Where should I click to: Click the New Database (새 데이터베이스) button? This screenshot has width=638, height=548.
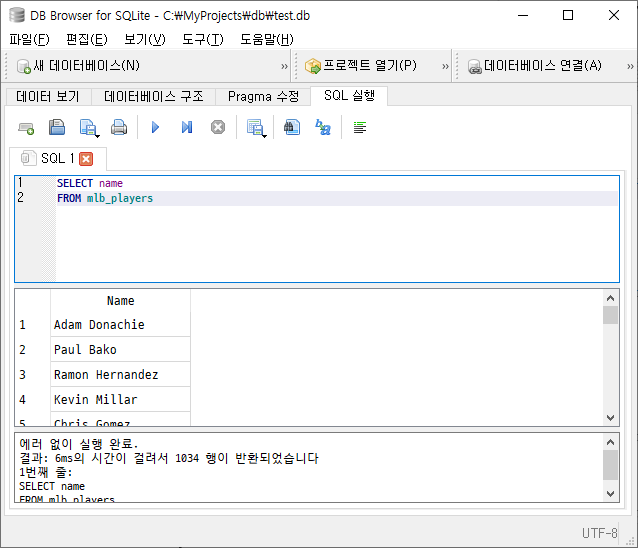pos(78,65)
